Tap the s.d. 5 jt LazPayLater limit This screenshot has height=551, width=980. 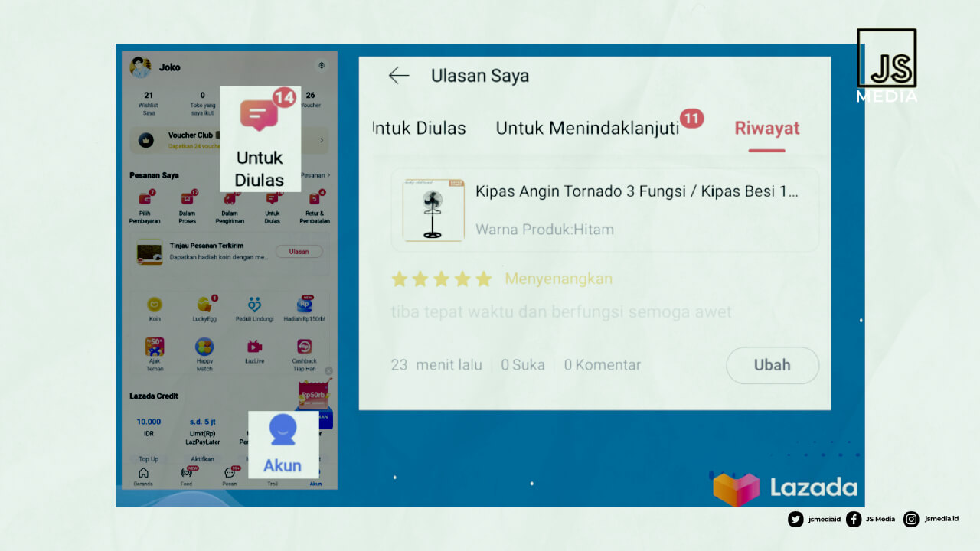(x=203, y=431)
